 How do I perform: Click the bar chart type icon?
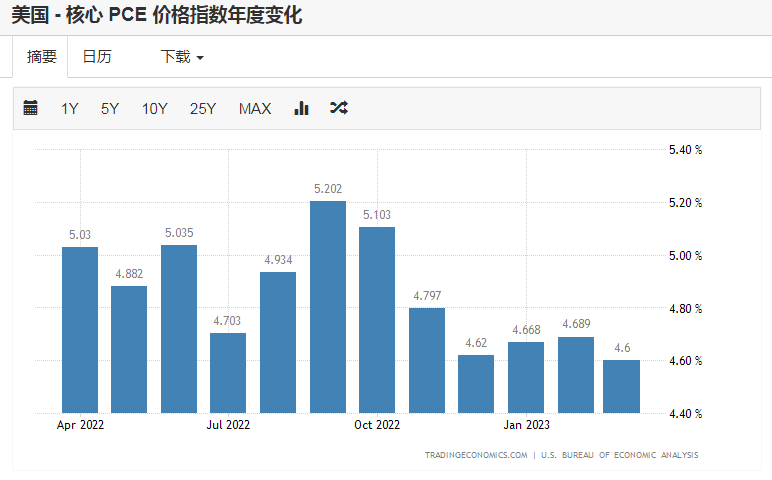click(301, 108)
